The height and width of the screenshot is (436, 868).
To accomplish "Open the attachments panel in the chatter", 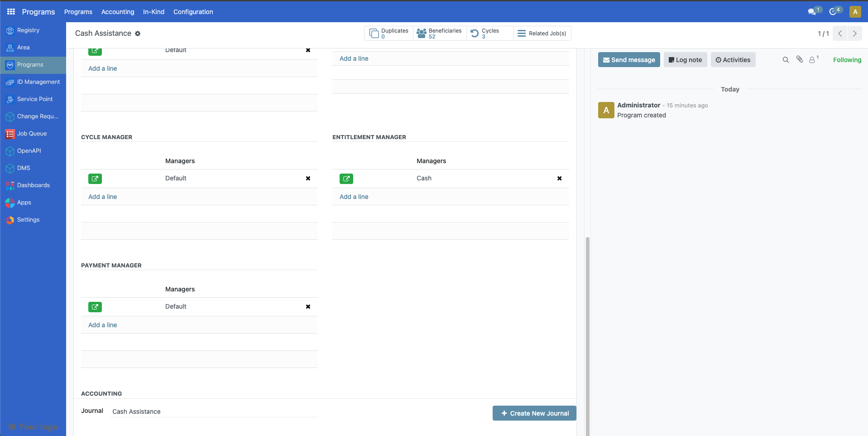I will (799, 59).
